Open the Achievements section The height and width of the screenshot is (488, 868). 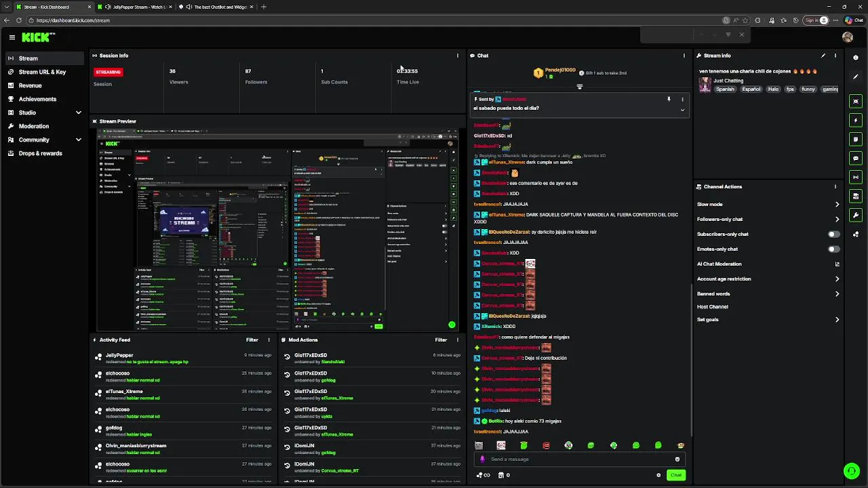click(x=45, y=99)
